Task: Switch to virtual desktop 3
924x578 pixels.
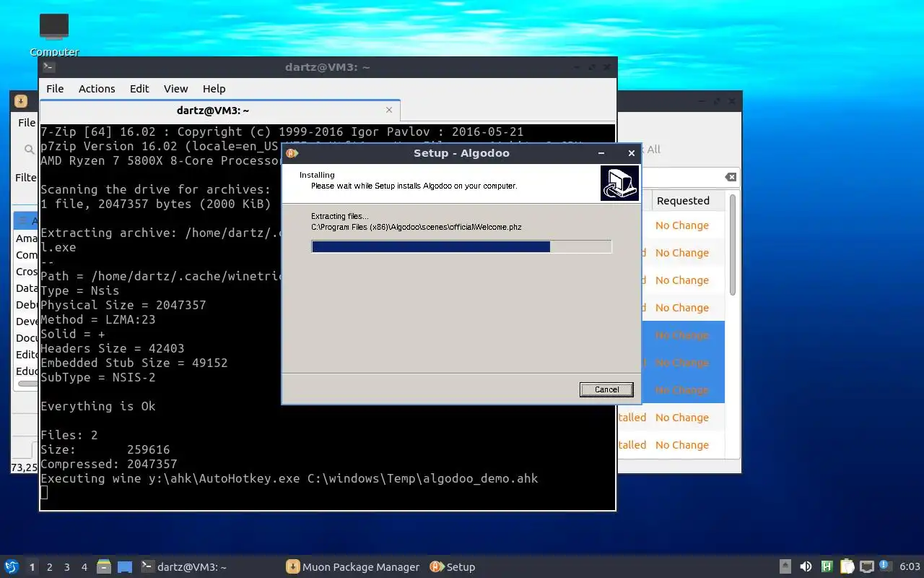Action: [66, 567]
